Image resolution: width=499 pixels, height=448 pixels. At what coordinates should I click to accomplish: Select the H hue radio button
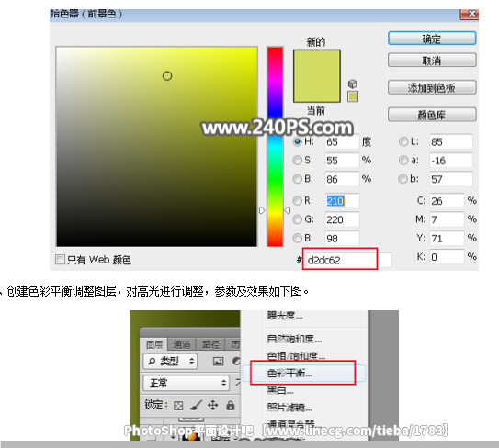[x=297, y=141]
